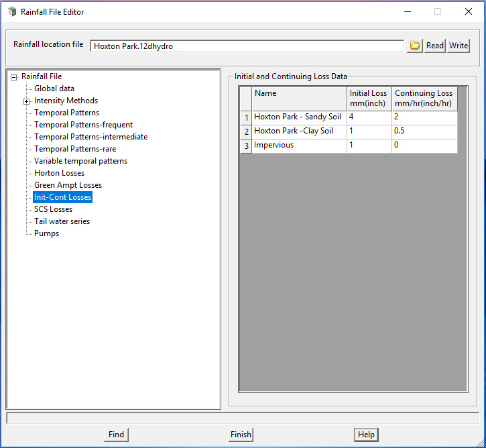Open Green Ampt Losses section
The height and width of the screenshot is (448, 486).
[x=68, y=185]
